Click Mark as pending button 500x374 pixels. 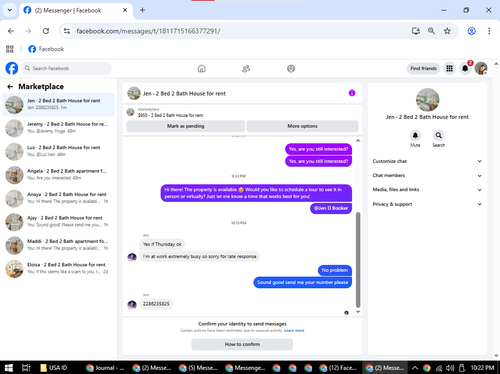186,126
